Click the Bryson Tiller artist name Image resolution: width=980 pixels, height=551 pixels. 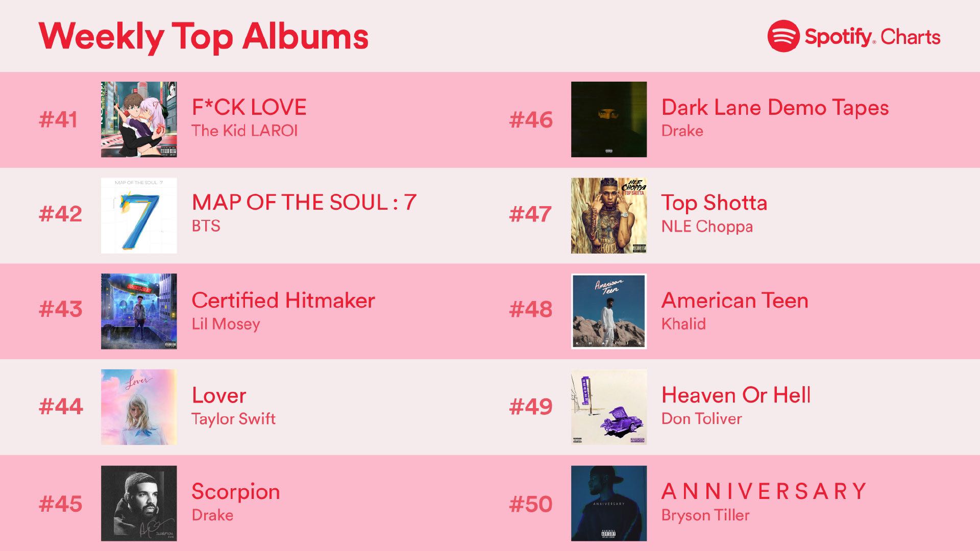(705, 515)
